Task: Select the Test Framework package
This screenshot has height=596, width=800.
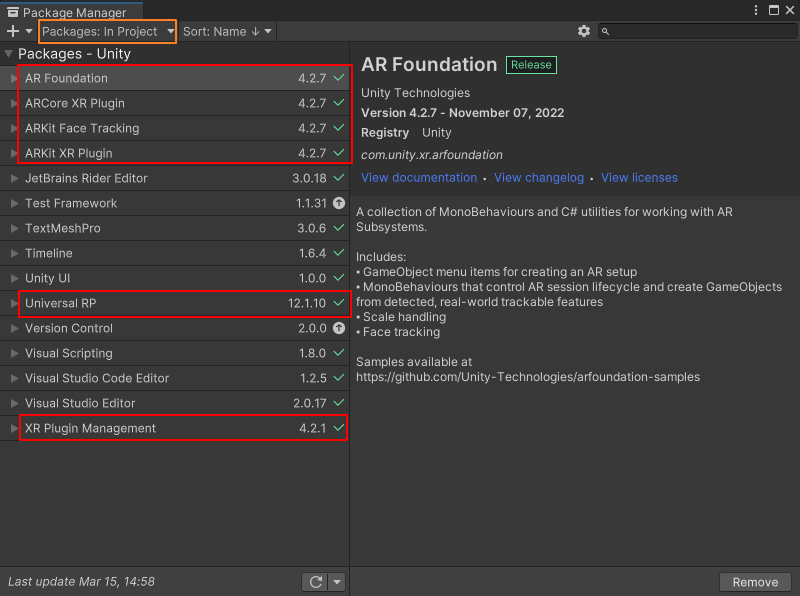Action: click(174, 203)
